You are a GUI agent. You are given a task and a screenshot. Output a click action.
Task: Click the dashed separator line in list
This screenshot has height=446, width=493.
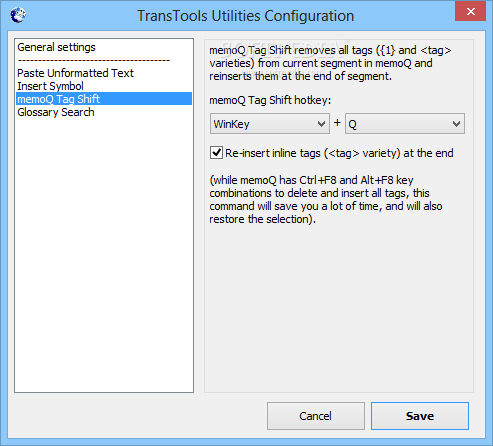[x=94, y=60]
